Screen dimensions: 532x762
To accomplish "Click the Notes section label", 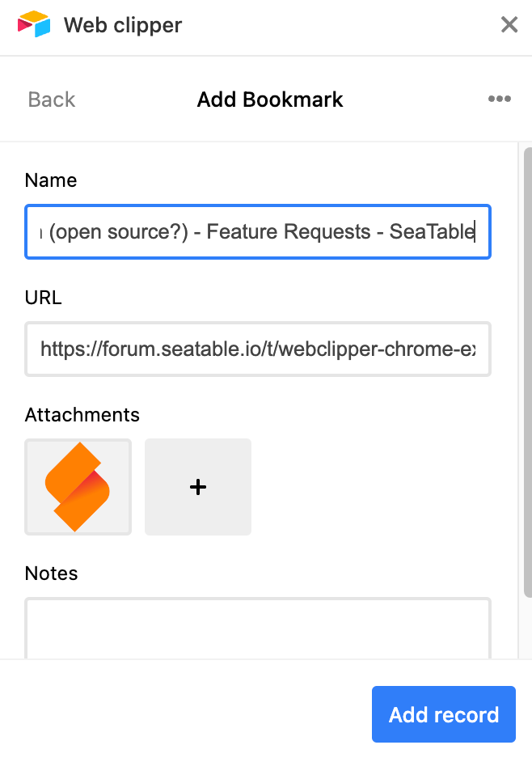I will [x=52, y=574].
